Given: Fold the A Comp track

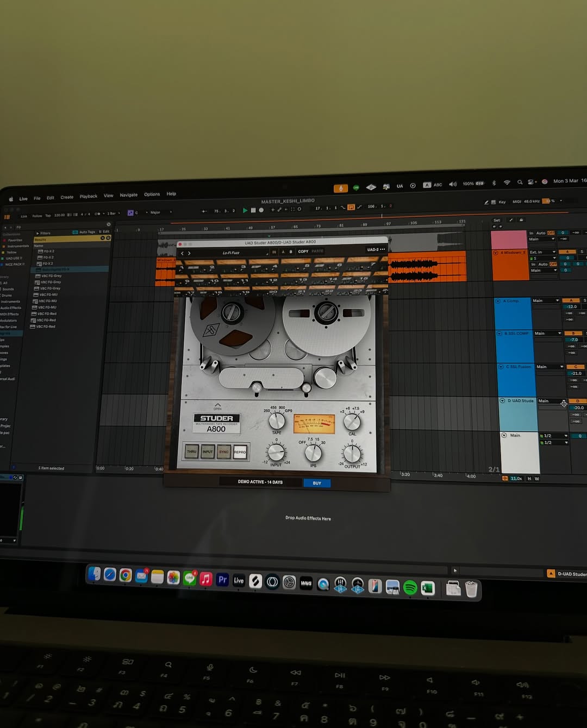Looking at the screenshot, I should click(x=498, y=301).
